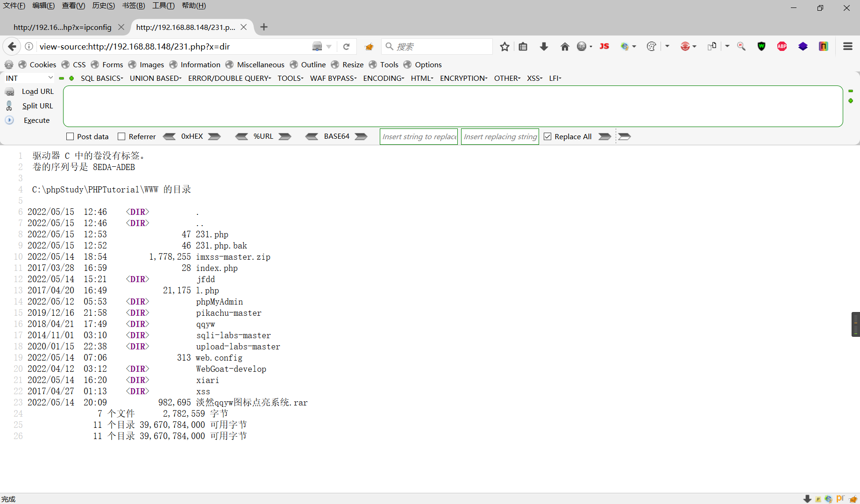This screenshot has width=860, height=504.
Task: Open the HackBar Load URL function
Action: point(37,91)
